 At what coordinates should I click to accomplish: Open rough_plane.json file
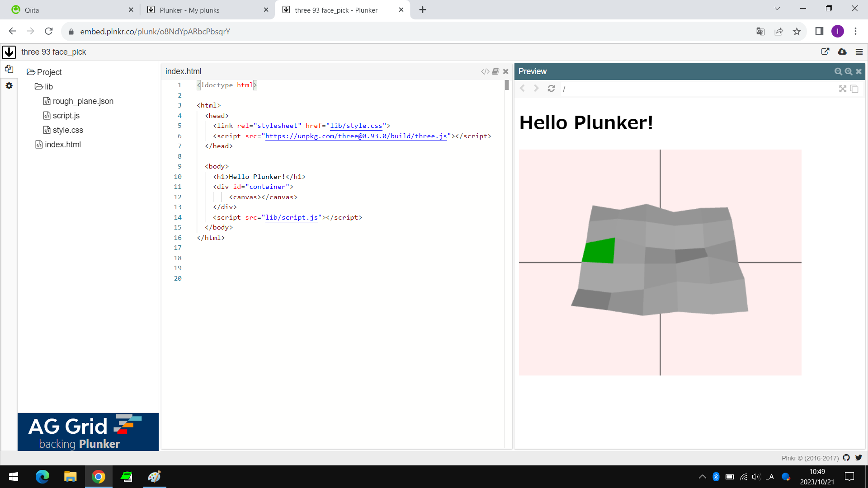83,101
